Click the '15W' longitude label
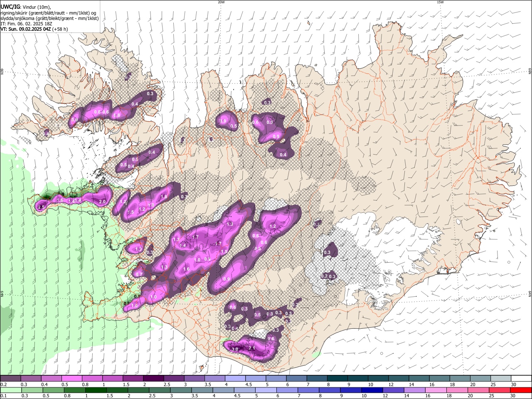 pyautogui.click(x=440, y=2)
